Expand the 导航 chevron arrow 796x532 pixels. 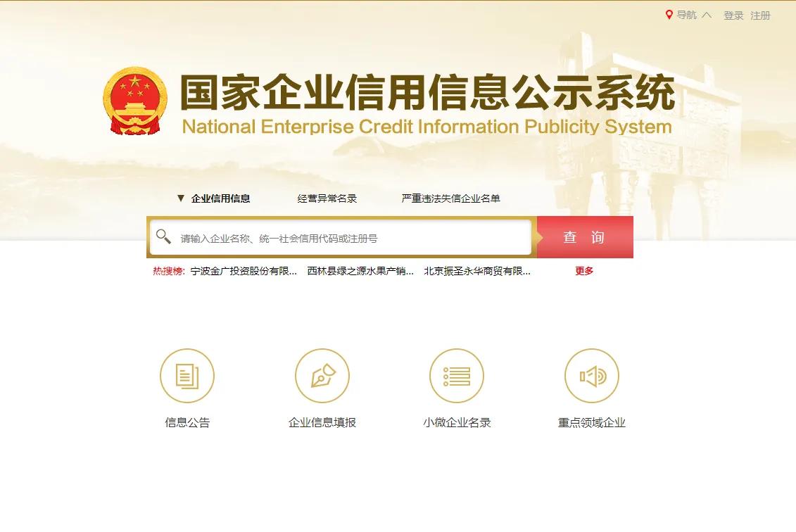point(706,15)
